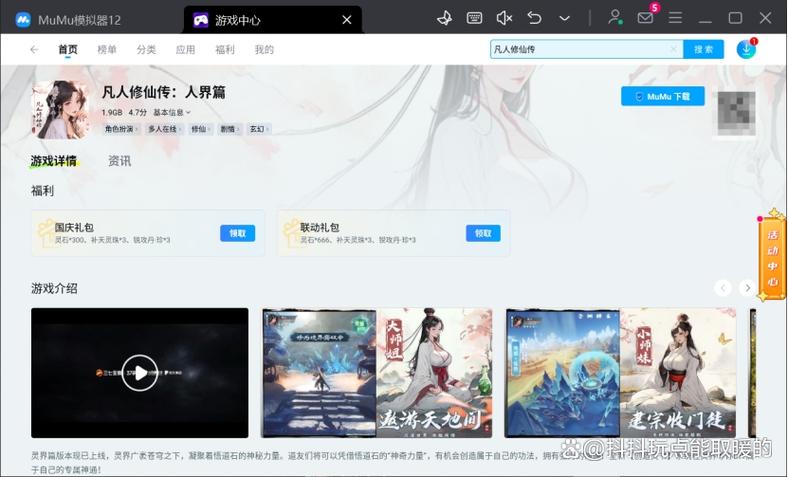Switch to the 分类 tab
The height and width of the screenshot is (477, 788).
point(146,49)
